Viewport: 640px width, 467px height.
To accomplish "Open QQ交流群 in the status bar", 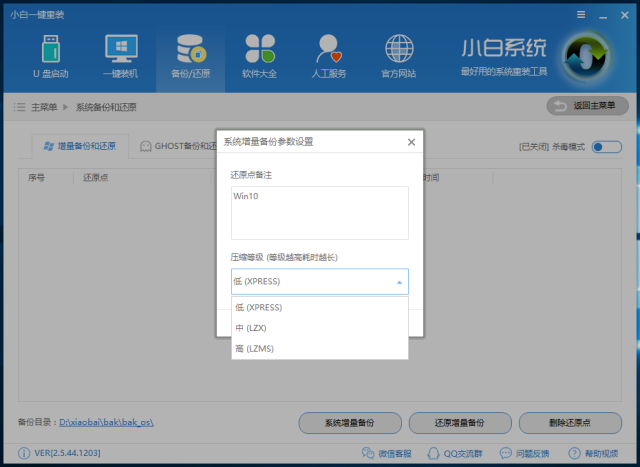I will click(x=455, y=453).
